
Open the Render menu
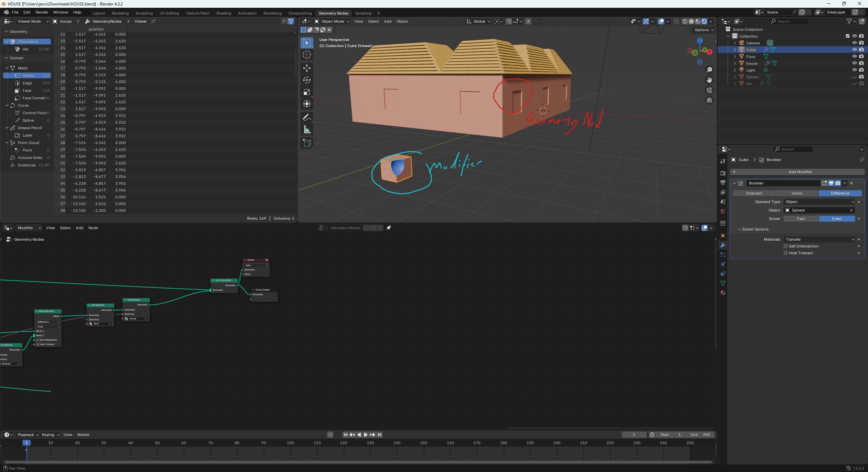42,12
